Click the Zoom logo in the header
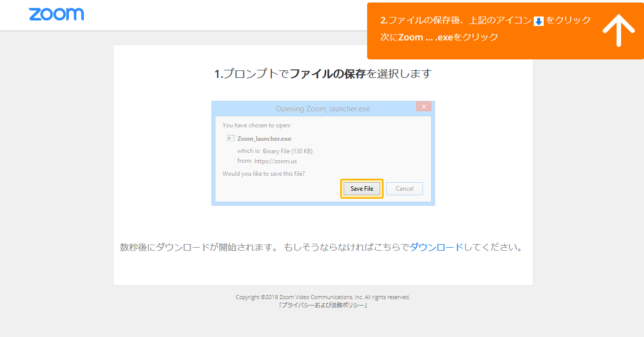Image resolution: width=644 pixels, height=337 pixels. pos(56,14)
